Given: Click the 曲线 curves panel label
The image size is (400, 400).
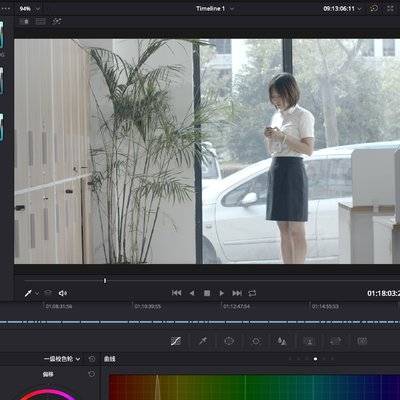Looking at the screenshot, I should click(x=110, y=359).
